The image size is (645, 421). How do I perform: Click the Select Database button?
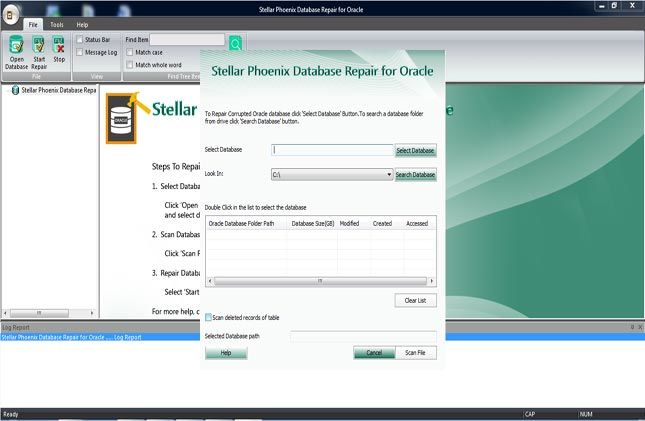pos(415,151)
